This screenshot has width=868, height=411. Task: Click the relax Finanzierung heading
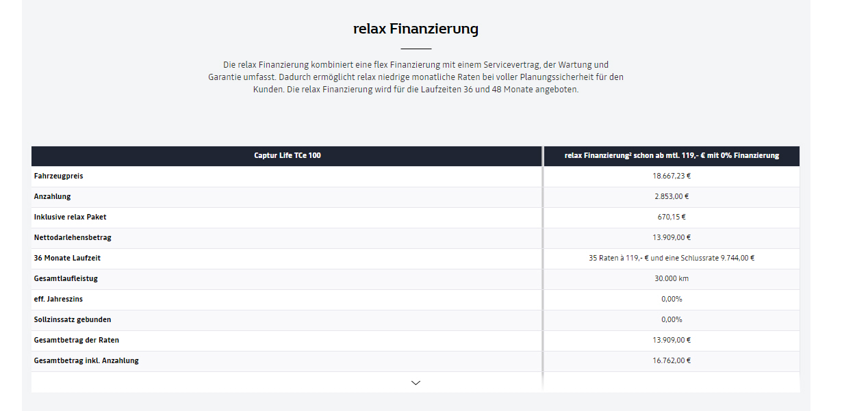point(416,29)
